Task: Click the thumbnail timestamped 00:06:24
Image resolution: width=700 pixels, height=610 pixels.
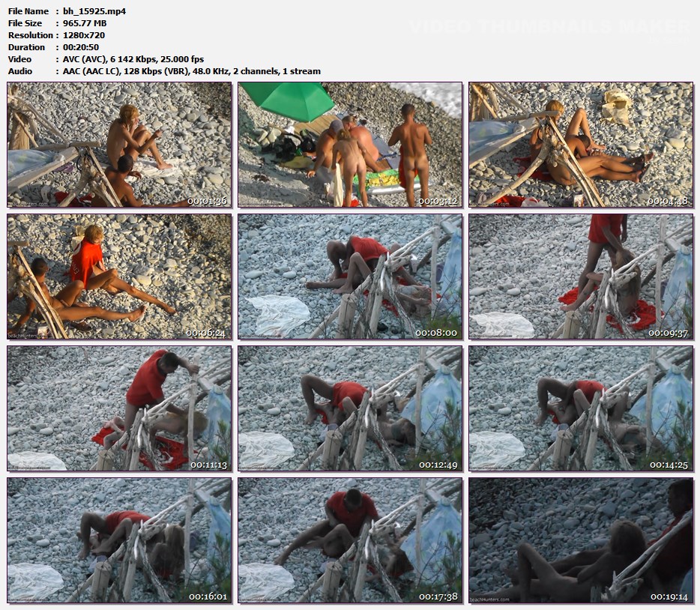Action: click(x=119, y=277)
